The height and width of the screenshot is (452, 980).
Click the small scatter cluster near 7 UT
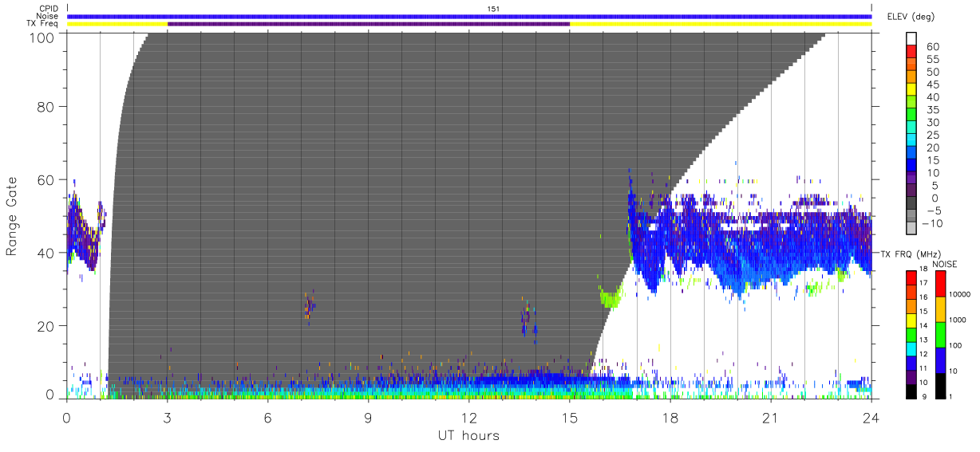(310, 305)
